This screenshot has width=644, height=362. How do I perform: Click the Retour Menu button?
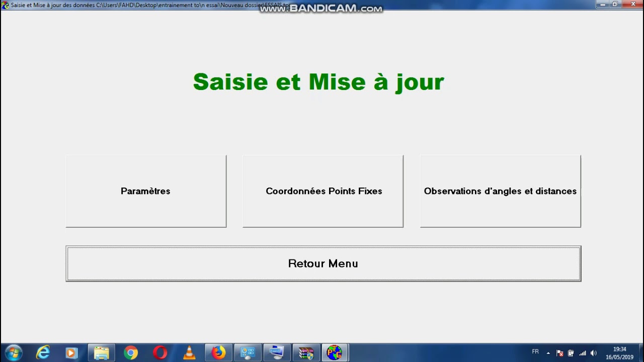tap(324, 263)
